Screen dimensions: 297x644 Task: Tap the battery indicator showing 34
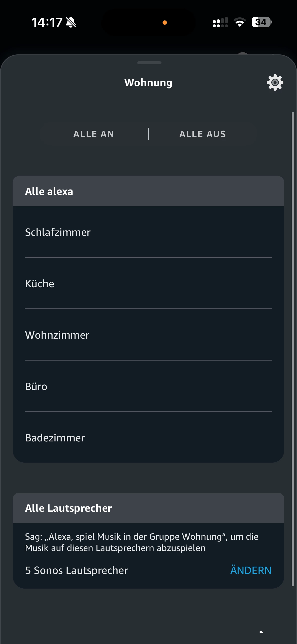pos(261,22)
